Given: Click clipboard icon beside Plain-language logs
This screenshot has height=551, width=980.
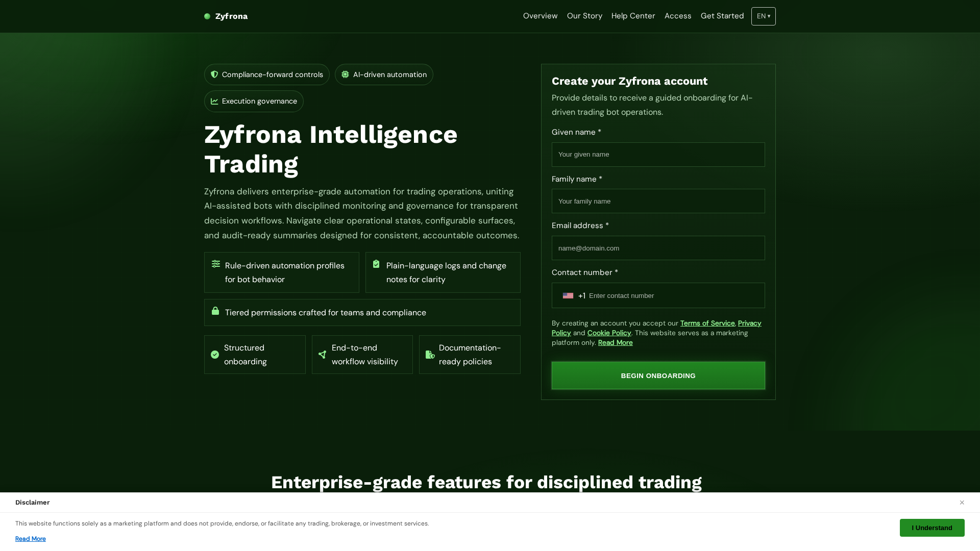Looking at the screenshot, I should [376, 264].
